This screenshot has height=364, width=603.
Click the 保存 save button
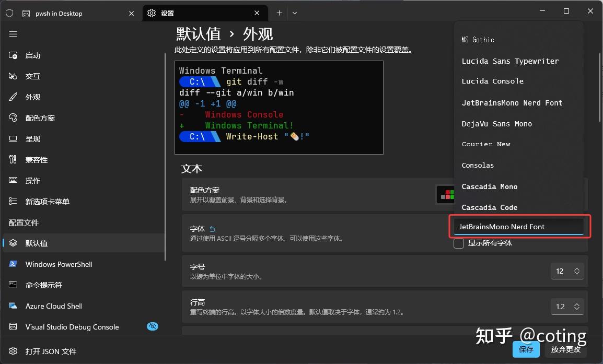click(526, 349)
